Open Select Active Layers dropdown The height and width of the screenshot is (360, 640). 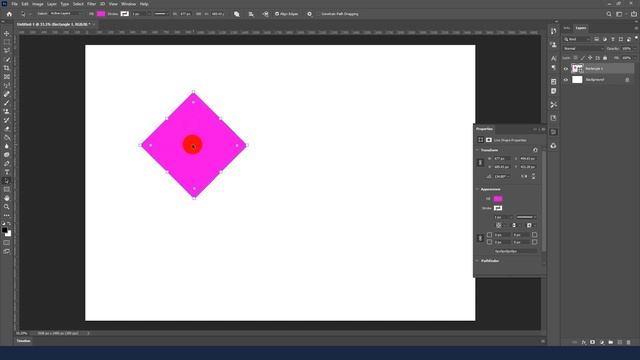65,14
